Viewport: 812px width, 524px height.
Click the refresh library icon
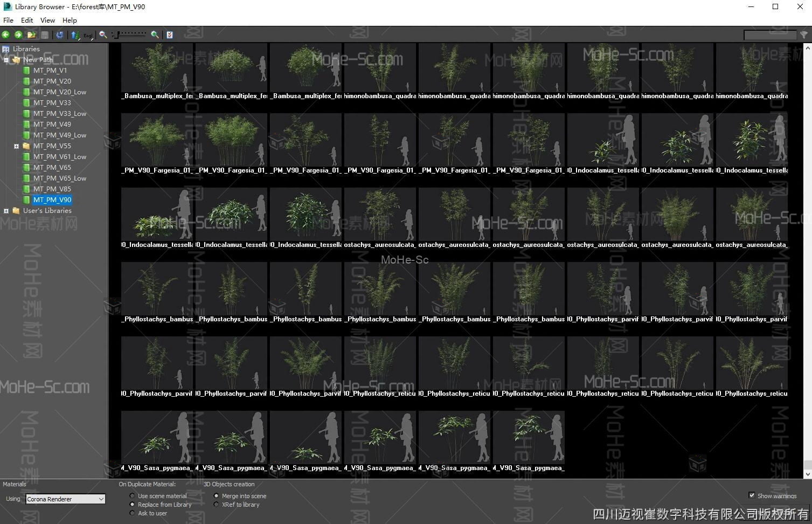point(59,35)
